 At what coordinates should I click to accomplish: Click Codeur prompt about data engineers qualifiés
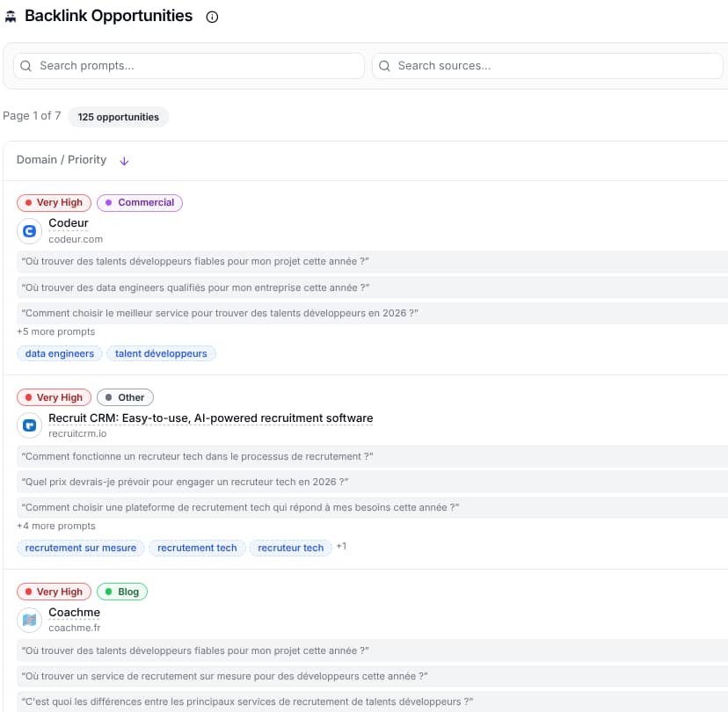pos(373,287)
